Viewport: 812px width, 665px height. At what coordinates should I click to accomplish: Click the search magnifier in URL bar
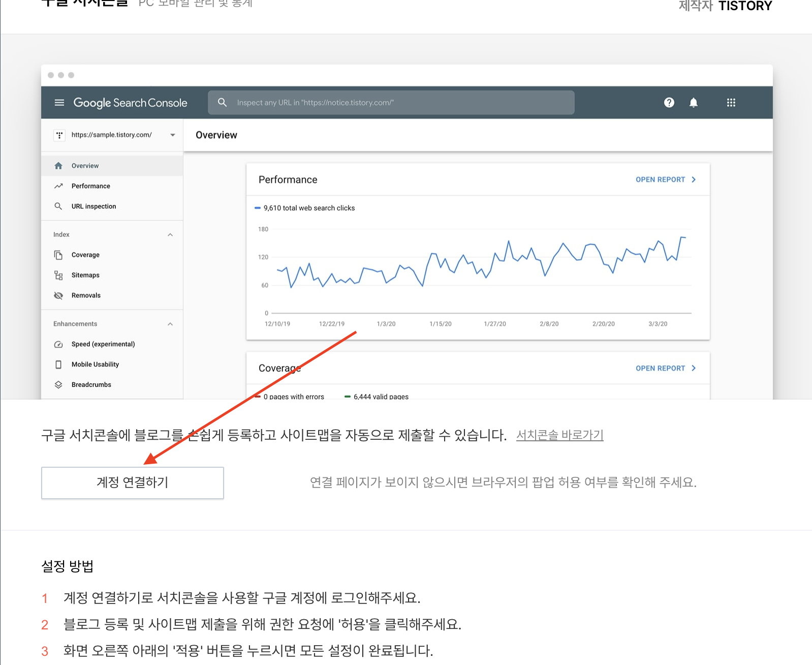[223, 103]
